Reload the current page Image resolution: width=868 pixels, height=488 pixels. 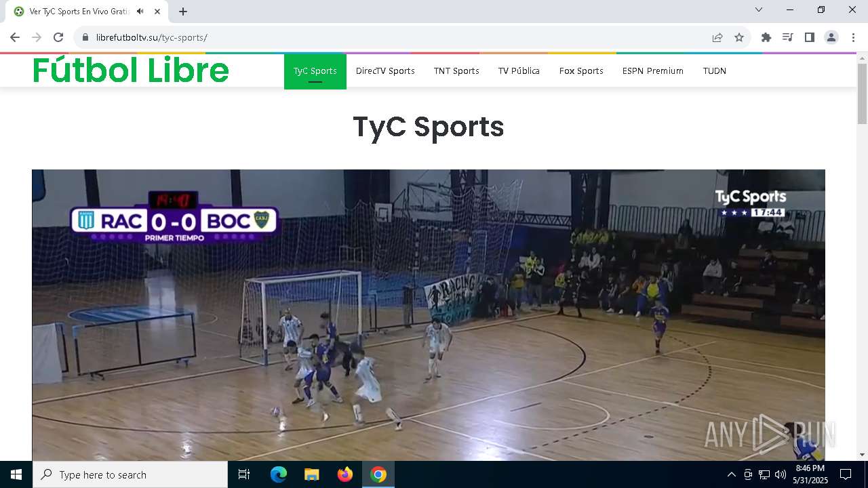click(58, 37)
